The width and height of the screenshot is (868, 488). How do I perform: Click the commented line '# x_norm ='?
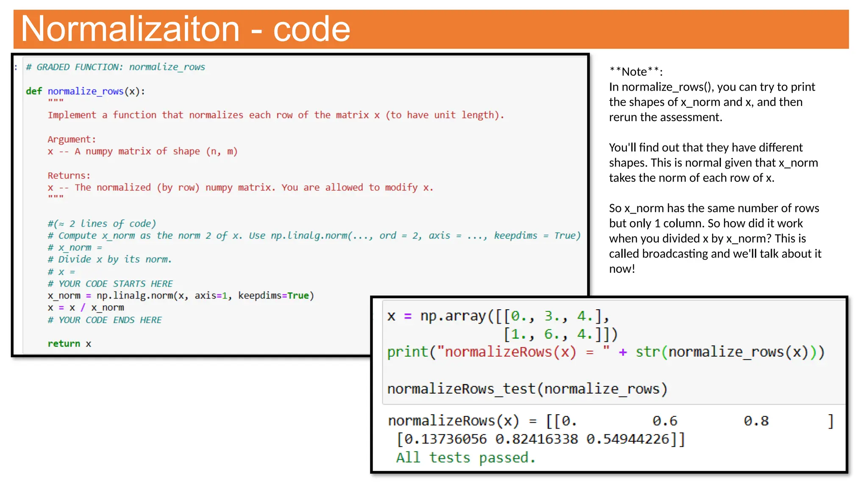pyautogui.click(x=75, y=247)
